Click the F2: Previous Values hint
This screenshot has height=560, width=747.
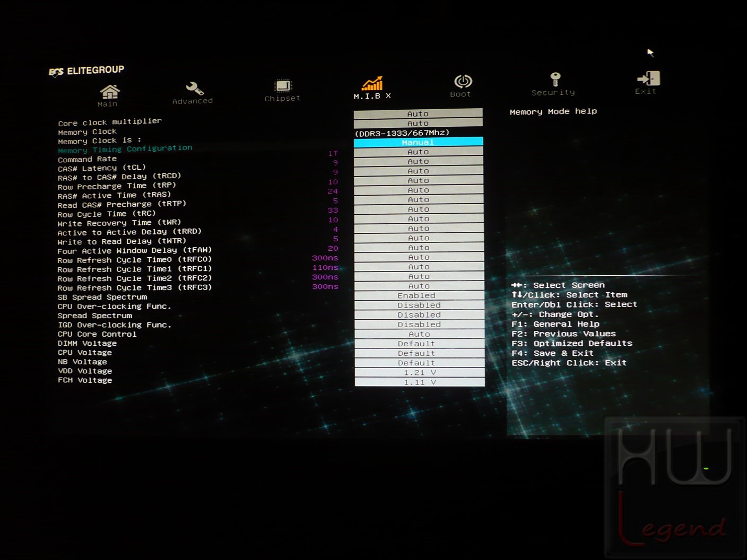pyautogui.click(x=563, y=334)
